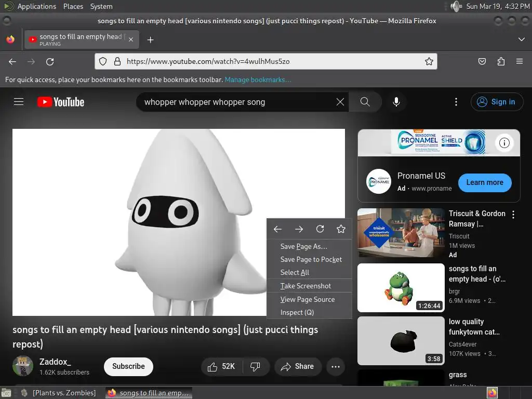Search with voice microphone
Viewport: 532px width, 399px height.
point(396,102)
